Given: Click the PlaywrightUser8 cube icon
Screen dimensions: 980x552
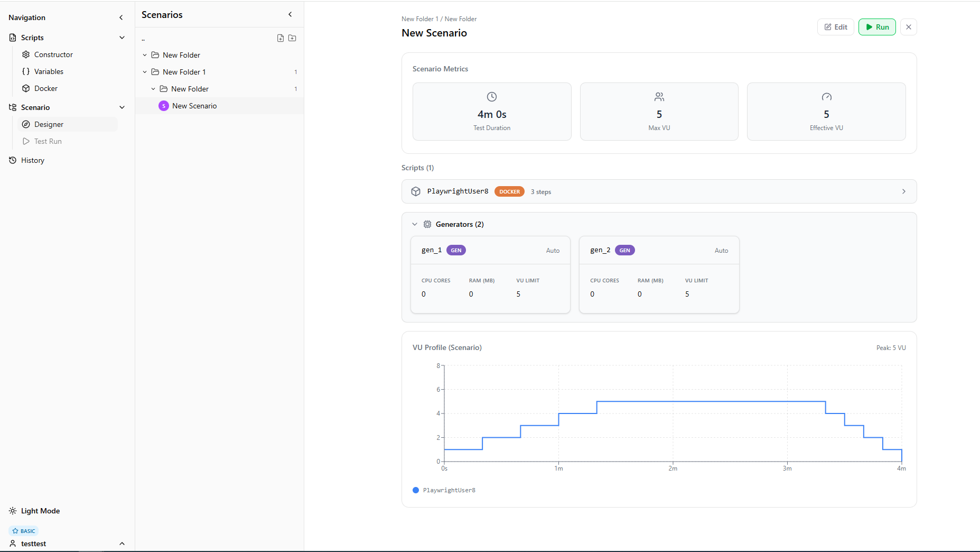Looking at the screenshot, I should (416, 191).
